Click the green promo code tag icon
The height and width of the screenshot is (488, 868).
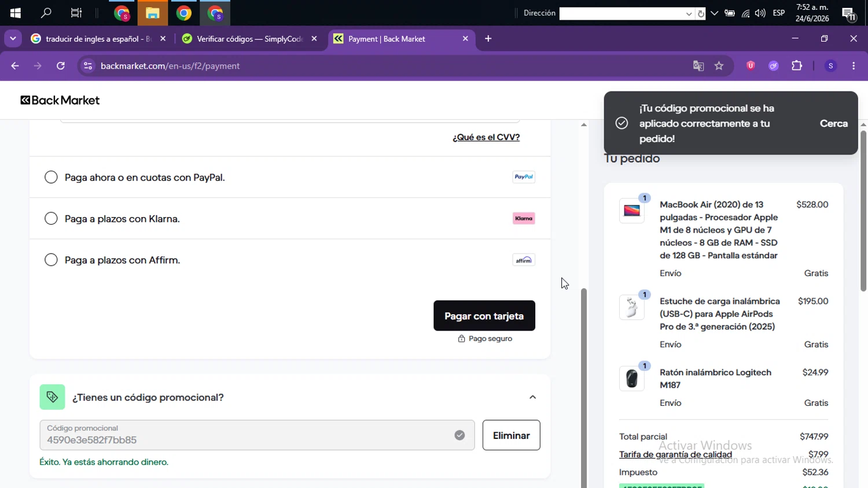(52, 397)
